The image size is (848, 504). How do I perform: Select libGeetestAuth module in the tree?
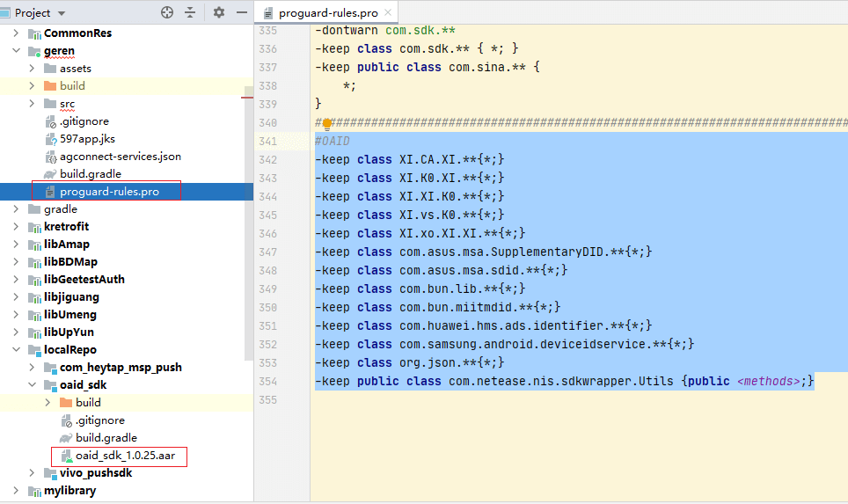pyautogui.click(x=84, y=279)
